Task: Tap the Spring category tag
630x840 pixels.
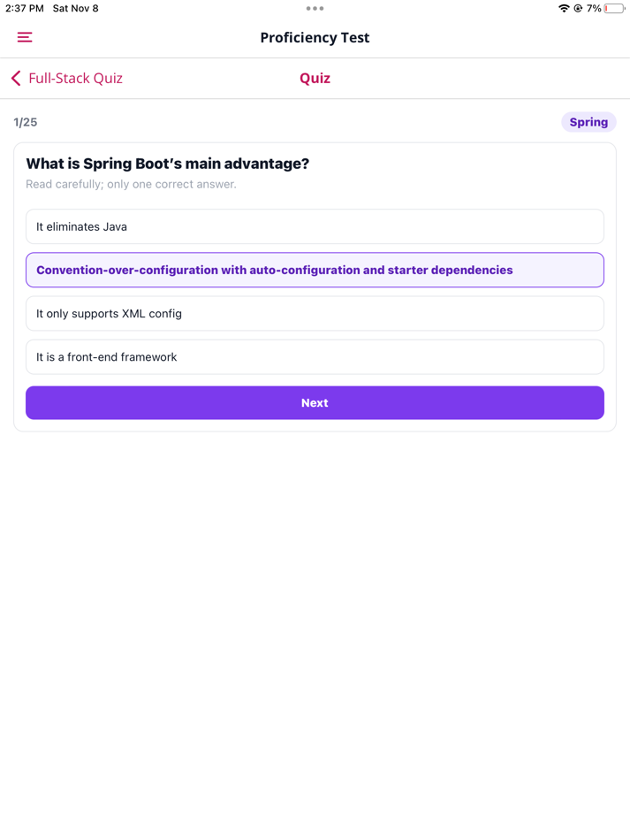Action: 588,122
